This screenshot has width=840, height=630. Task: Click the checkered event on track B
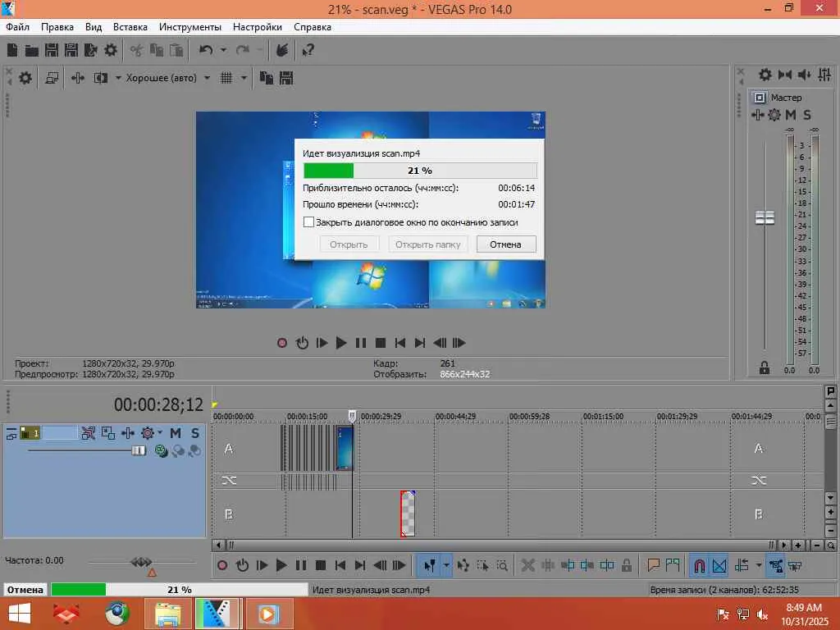pos(408,514)
